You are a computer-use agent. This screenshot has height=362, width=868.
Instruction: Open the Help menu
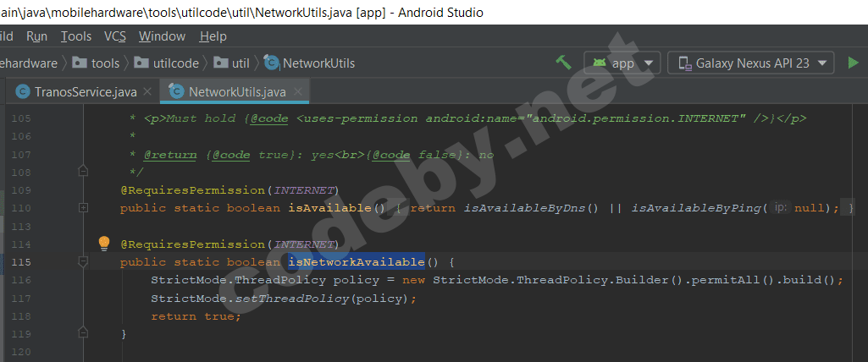(x=213, y=36)
